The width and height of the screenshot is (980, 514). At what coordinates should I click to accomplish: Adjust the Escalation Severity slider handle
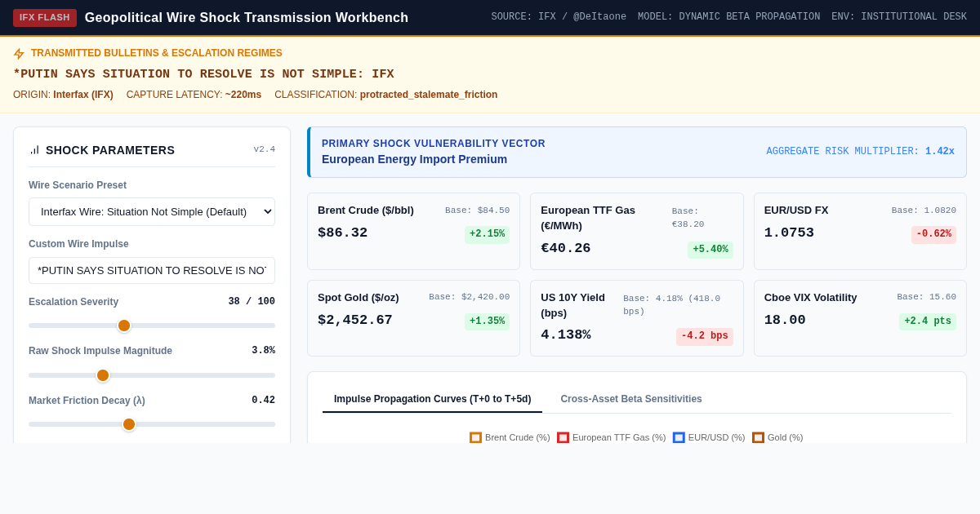click(x=124, y=326)
